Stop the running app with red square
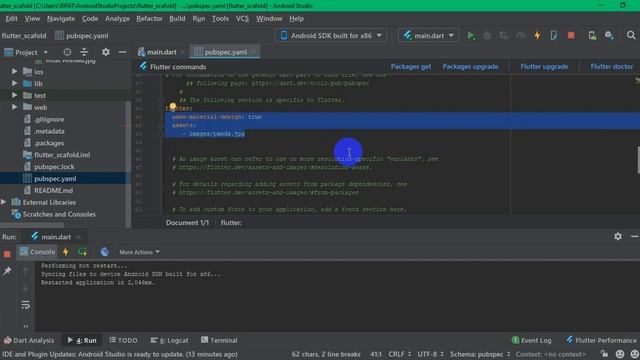Viewport: 640px width, 360px height. point(571,36)
